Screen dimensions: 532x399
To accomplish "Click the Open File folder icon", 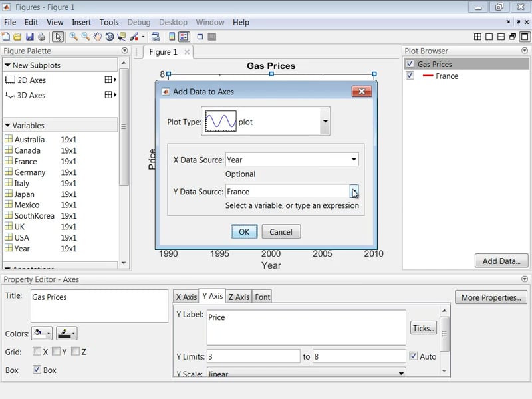I will (17, 37).
